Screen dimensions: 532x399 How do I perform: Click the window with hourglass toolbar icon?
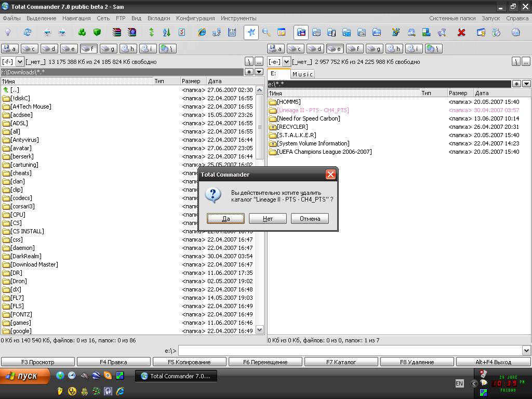click(x=481, y=33)
